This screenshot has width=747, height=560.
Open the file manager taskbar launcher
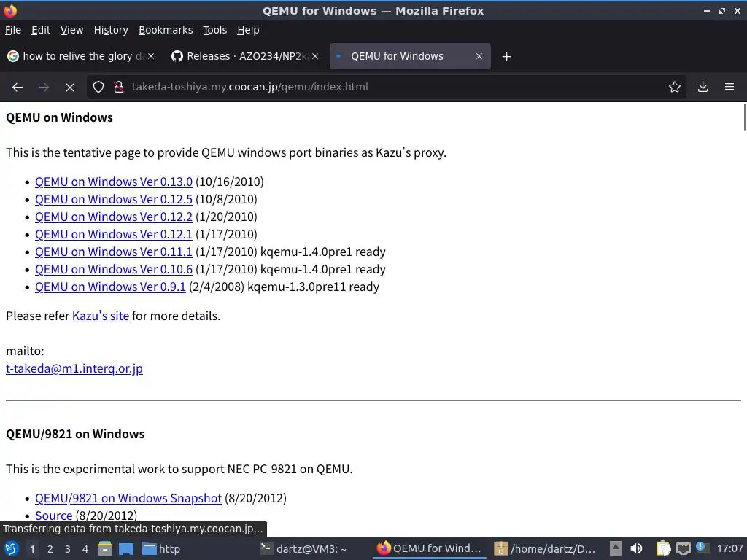tap(105, 548)
